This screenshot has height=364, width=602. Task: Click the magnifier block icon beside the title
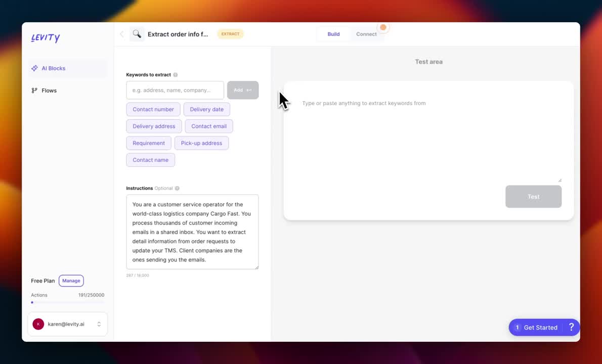(x=137, y=33)
